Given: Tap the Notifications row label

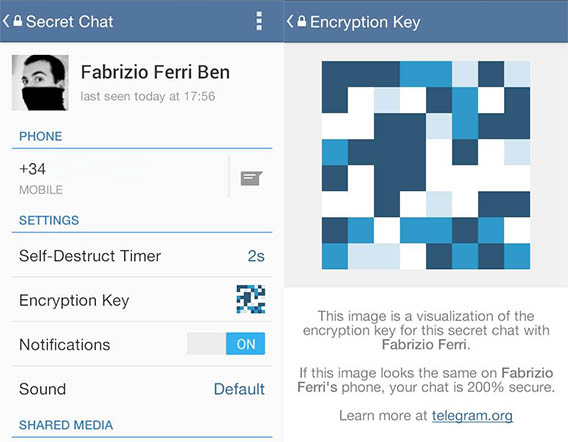Looking at the screenshot, I should [x=65, y=345].
